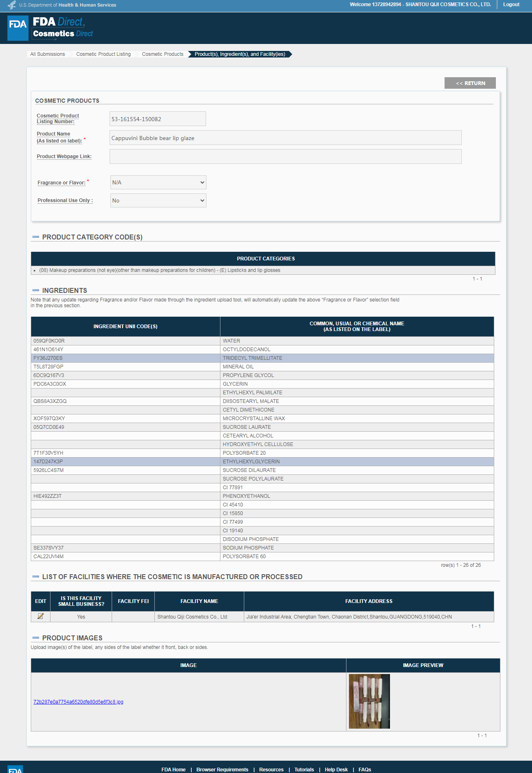
Task: Collapse the Ingredients section
Action: (36, 290)
